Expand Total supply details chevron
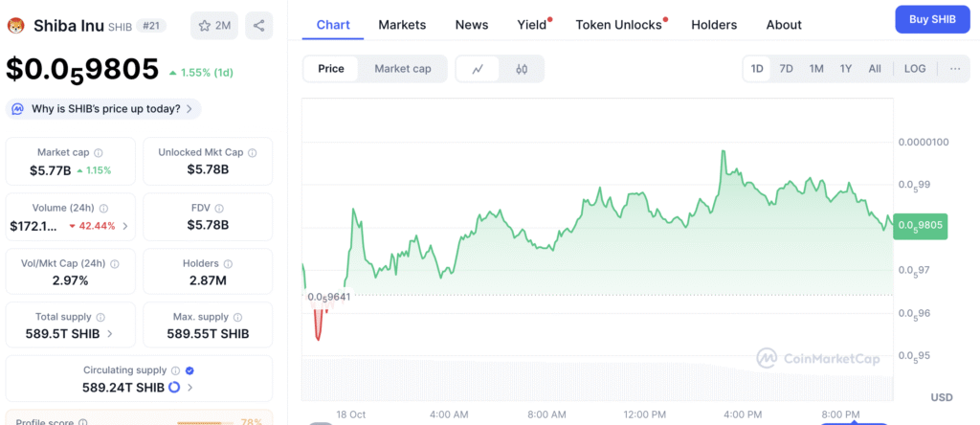 (110, 334)
